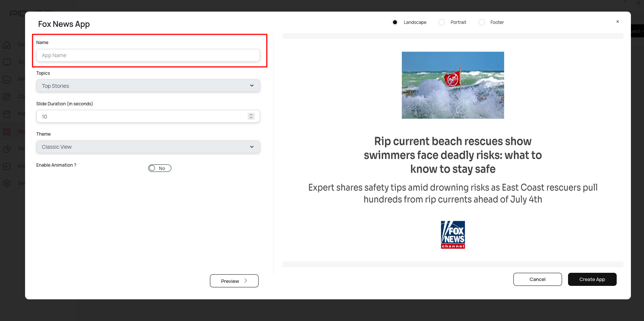
Task: Select the Landscape radio button
Action: click(395, 22)
